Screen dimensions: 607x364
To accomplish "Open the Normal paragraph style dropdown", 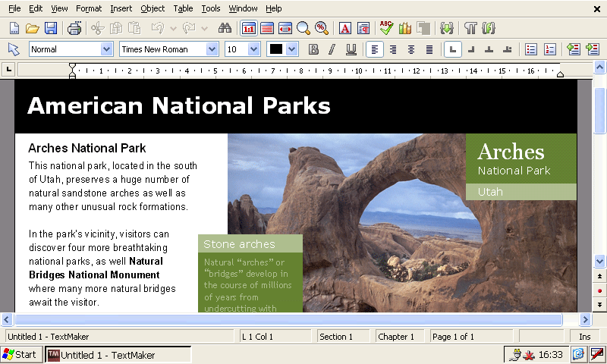I will (106, 49).
